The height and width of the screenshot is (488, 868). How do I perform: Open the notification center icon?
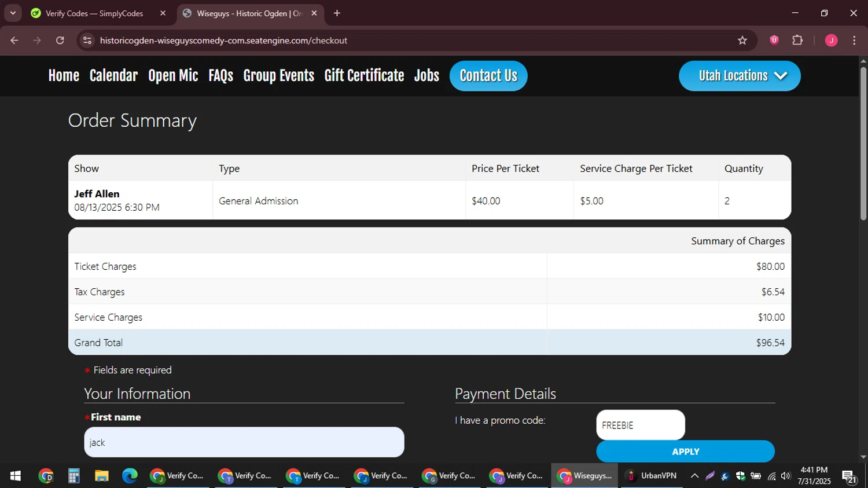849,476
